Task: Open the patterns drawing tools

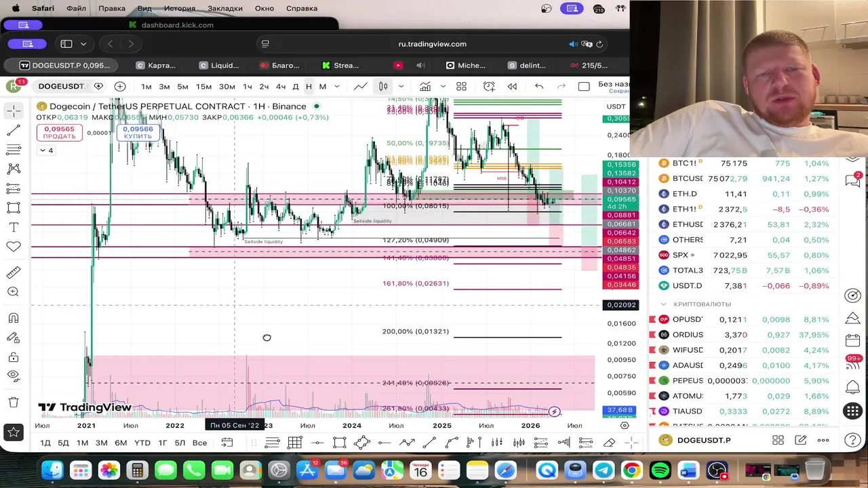Action: (x=14, y=169)
